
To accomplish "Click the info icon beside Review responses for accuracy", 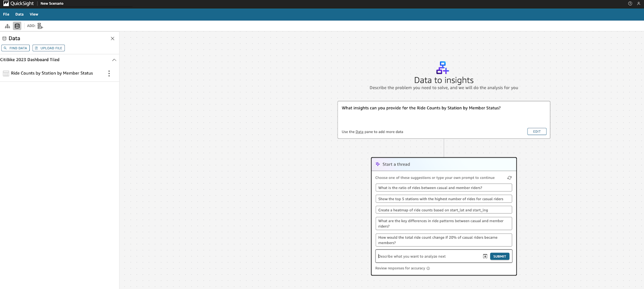I will pos(428,269).
